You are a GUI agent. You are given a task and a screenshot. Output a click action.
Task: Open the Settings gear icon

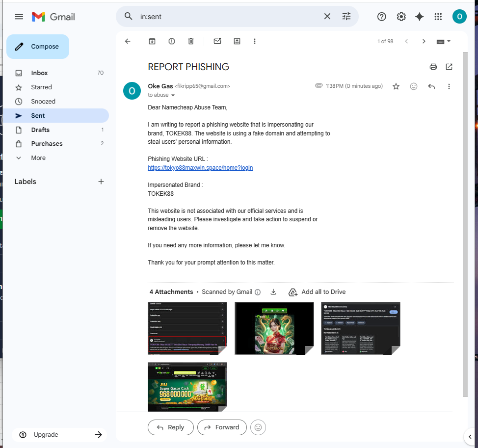tap(401, 17)
